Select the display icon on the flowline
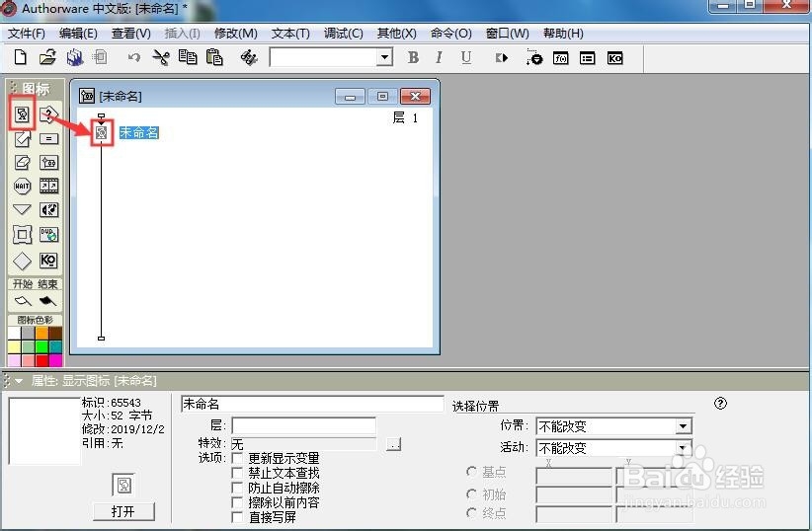Screen dimensions: 812x531 click(x=102, y=132)
